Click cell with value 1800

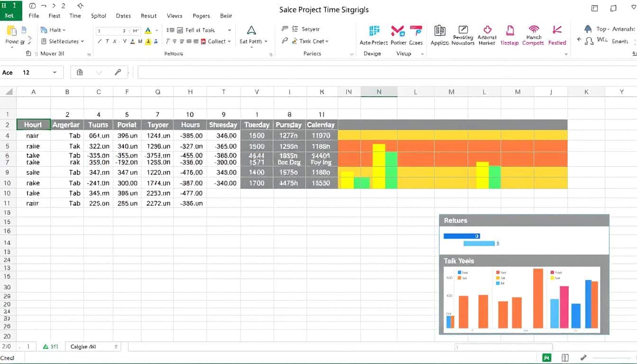[256, 136]
